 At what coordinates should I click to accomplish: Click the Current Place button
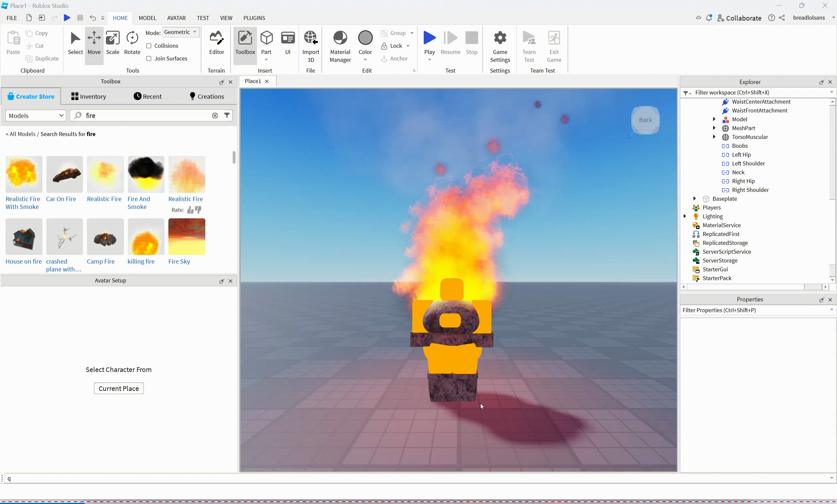click(119, 389)
